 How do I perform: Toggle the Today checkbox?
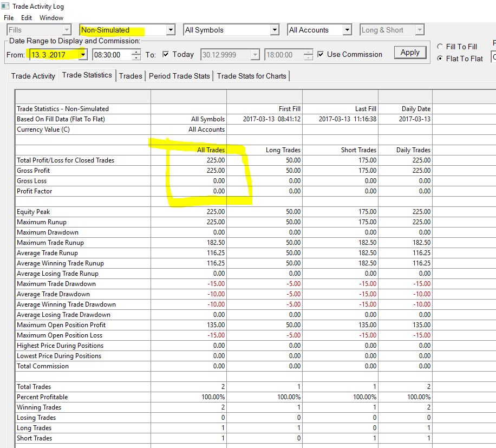tap(166, 54)
